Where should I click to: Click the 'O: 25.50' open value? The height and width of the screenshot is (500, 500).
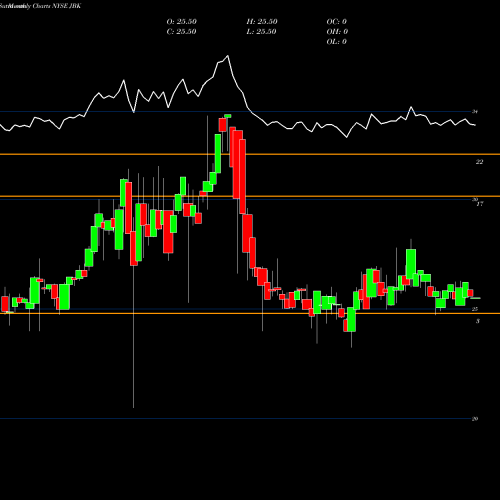coord(182,22)
